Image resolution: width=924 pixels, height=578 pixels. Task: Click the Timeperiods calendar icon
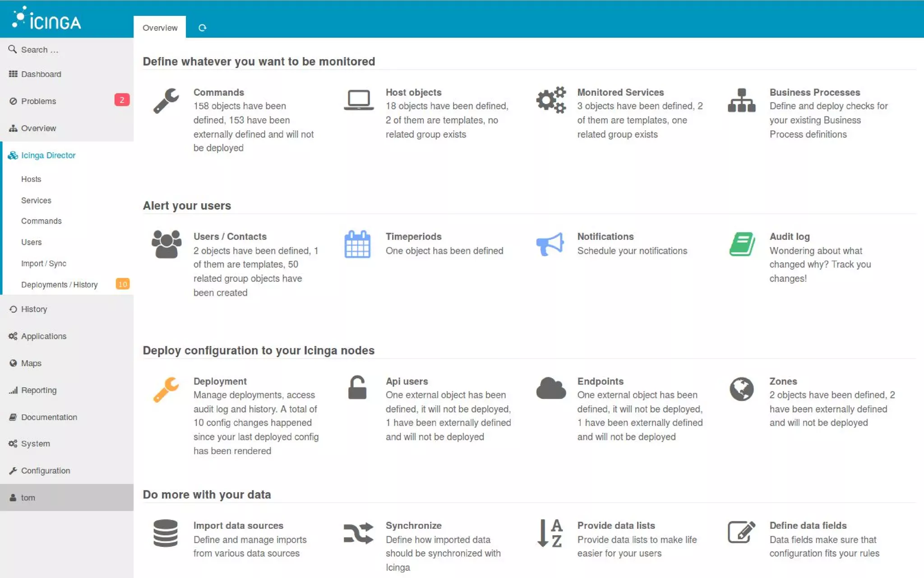357,244
